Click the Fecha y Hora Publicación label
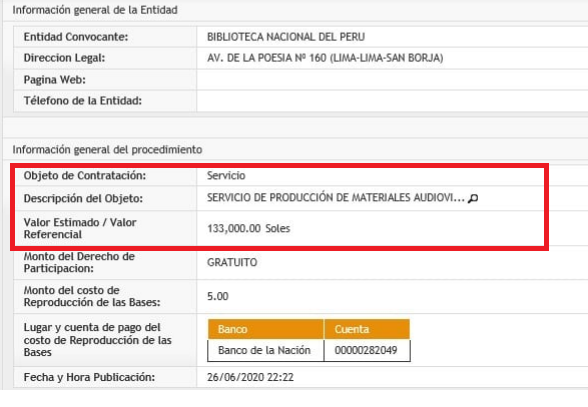 point(89,377)
